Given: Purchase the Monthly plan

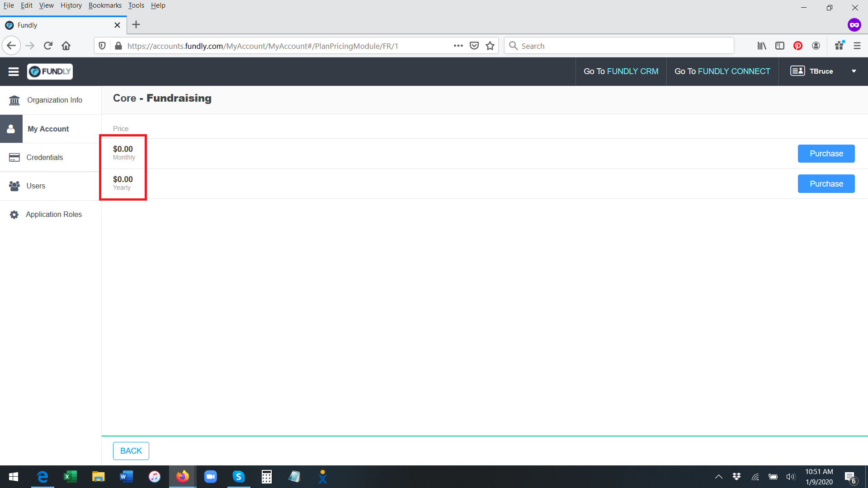Looking at the screenshot, I should click(826, 154).
